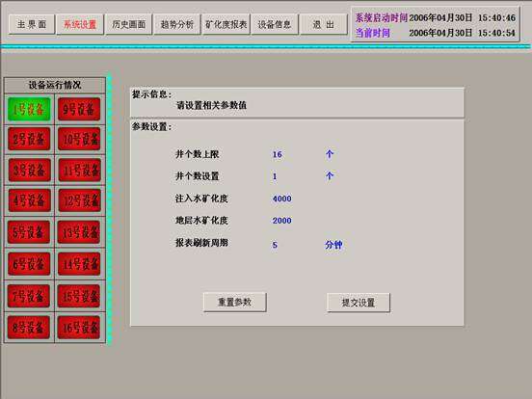This screenshot has width=532, height=399.
Task: Click the 14号设备 device status button
Action: (x=79, y=264)
